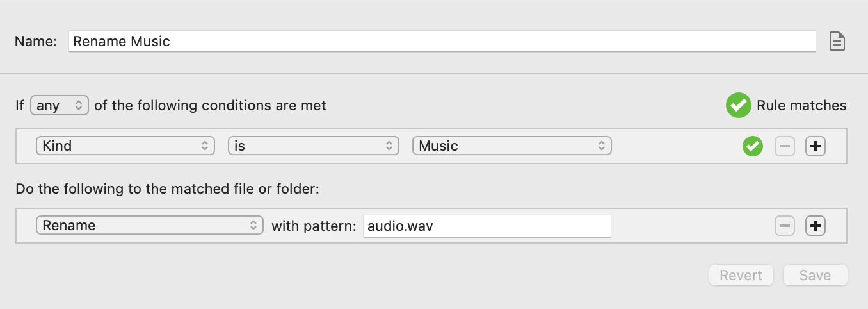The height and width of the screenshot is (309, 868).
Task: Click the Revert button
Action: [741, 275]
